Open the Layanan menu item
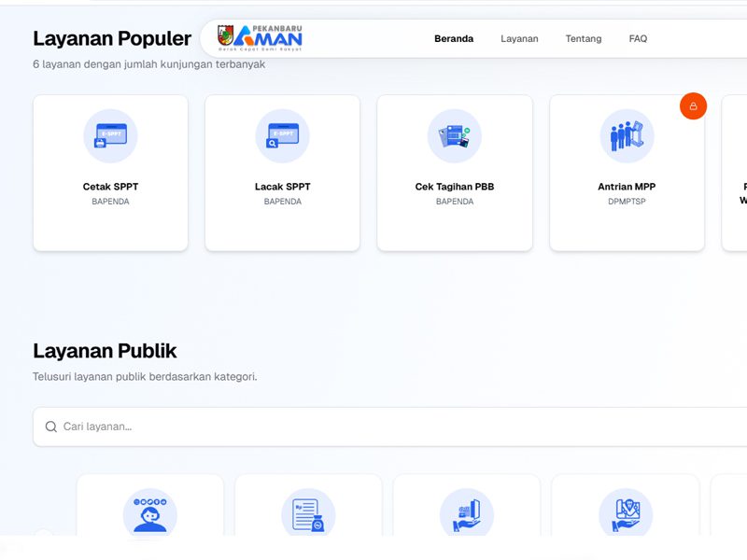 [x=519, y=39]
